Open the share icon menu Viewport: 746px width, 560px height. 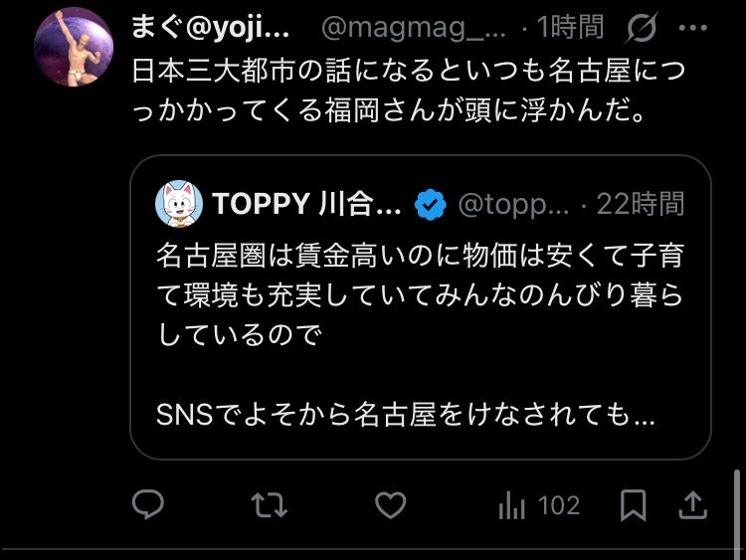690,506
